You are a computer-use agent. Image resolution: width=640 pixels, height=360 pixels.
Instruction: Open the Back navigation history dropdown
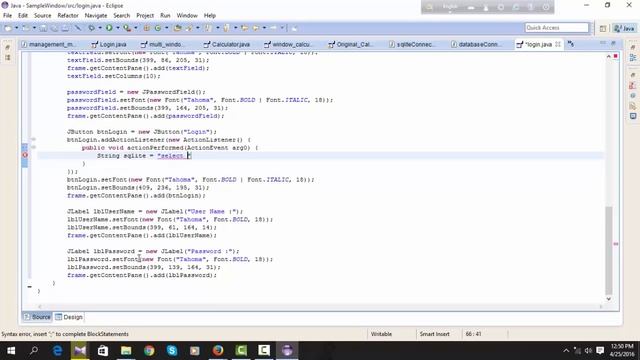(x=264, y=28)
